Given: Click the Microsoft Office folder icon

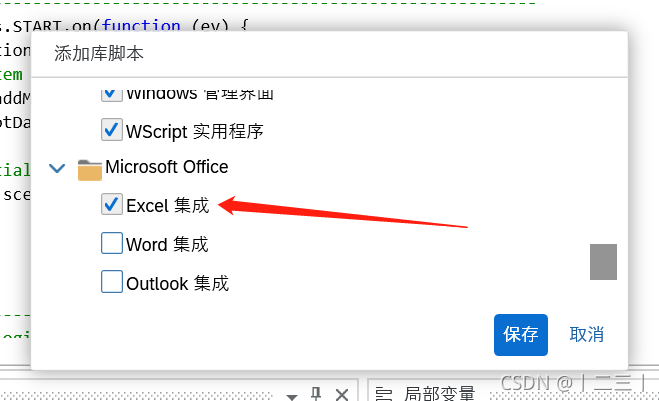Looking at the screenshot, I should [x=90, y=170].
